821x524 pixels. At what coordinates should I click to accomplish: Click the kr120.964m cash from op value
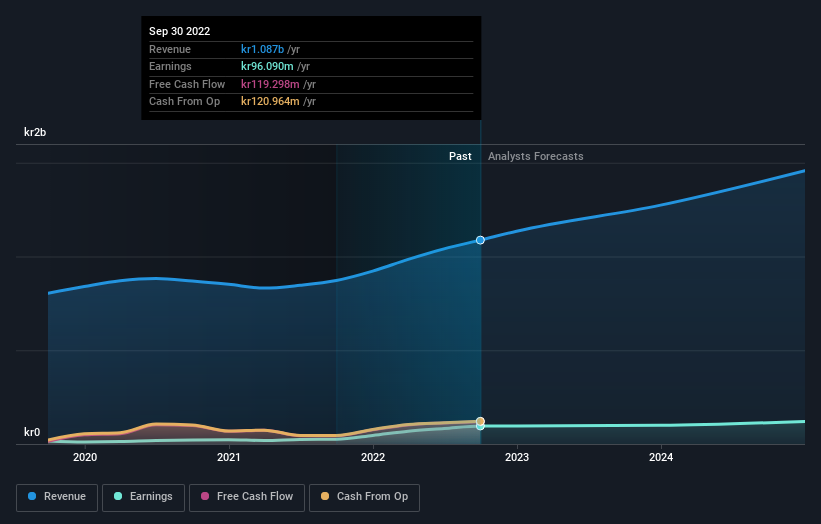point(270,102)
